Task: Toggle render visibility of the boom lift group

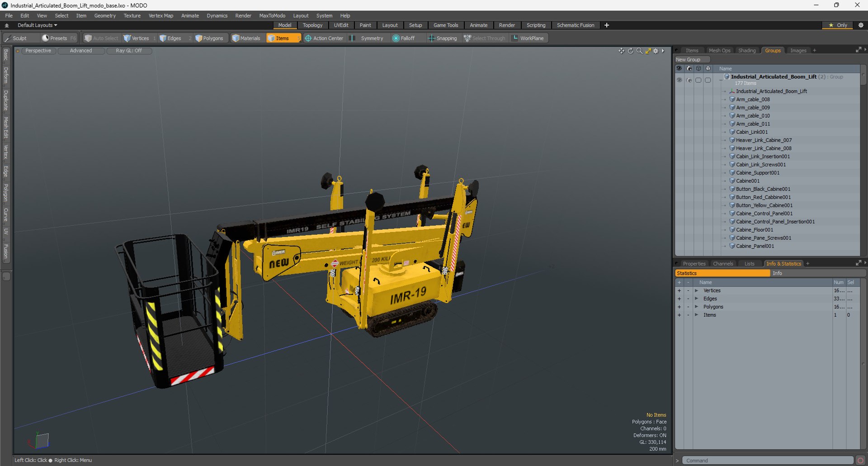Action: (x=689, y=80)
